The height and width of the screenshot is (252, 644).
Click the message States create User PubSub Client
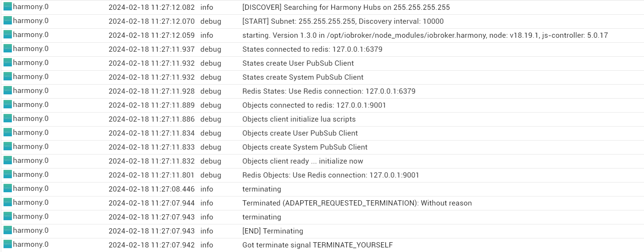(x=298, y=63)
